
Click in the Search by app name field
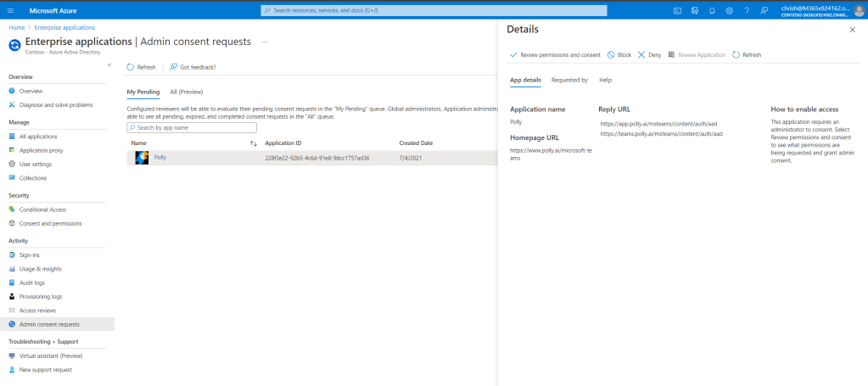click(195, 127)
